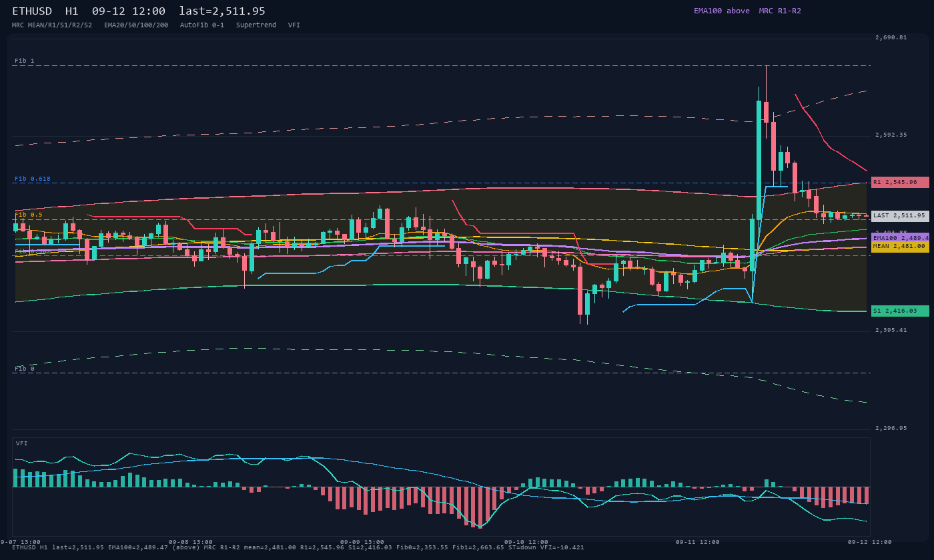Image resolution: width=934 pixels, height=560 pixels.
Task: Click the 'MRC R1-R2' status label
Action: coord(780,11)
